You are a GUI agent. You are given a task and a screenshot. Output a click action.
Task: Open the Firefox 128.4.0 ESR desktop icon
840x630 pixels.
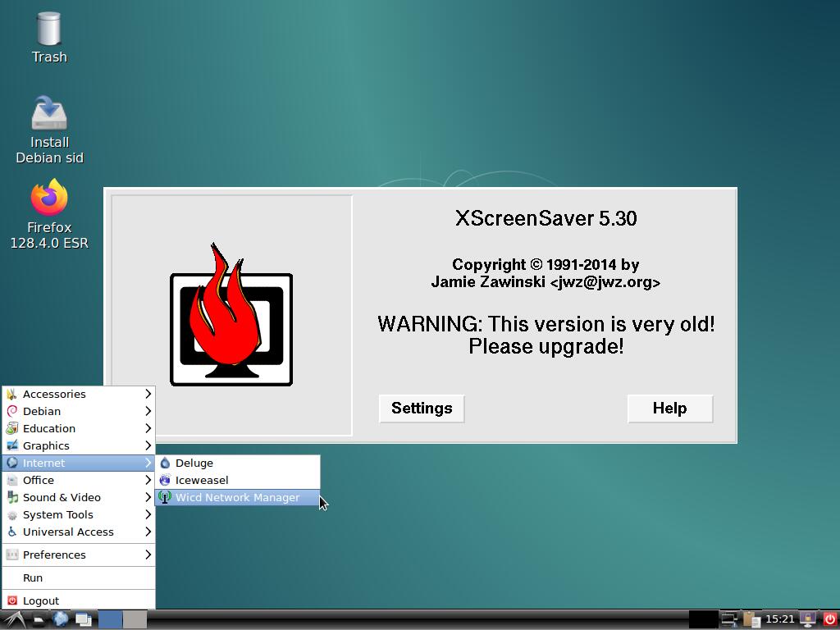pos(49,214)
